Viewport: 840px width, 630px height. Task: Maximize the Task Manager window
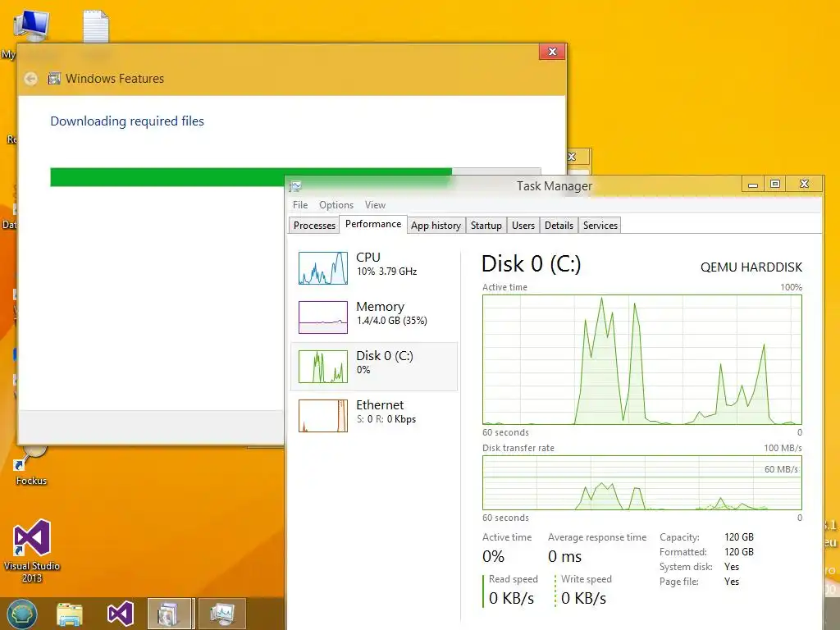click(x=774, y=185)
